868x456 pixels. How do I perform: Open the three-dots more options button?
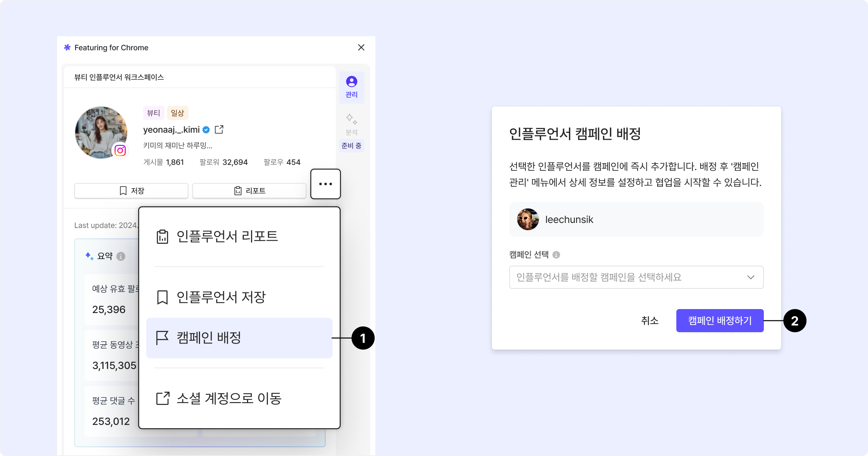coord(325,184)
